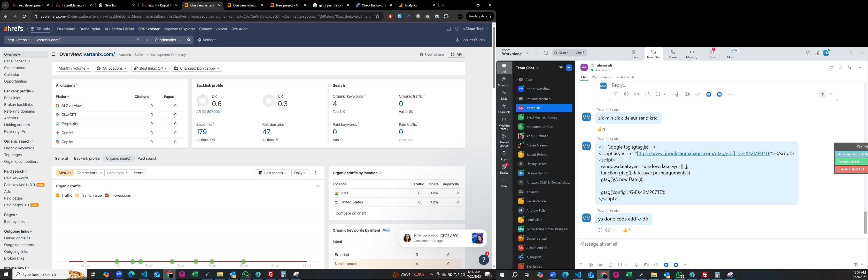Click audio message microphone in composer
The image size is (868, 280).
coord(636,265)
